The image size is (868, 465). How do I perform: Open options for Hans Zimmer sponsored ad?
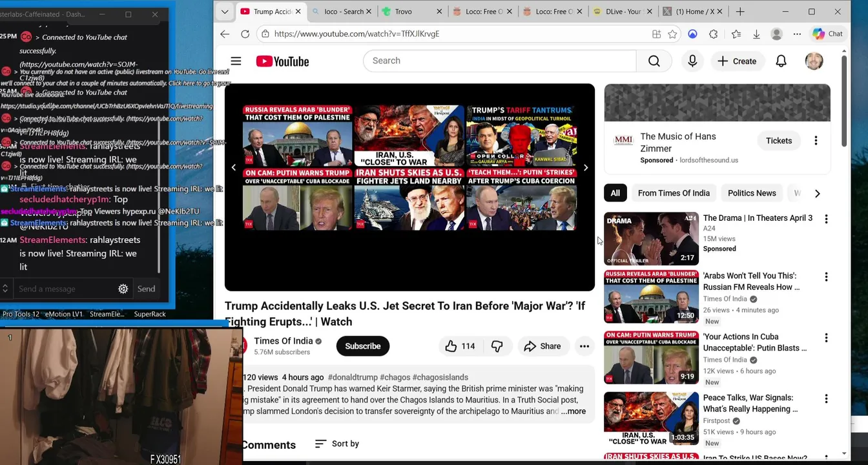click(816, 141)
